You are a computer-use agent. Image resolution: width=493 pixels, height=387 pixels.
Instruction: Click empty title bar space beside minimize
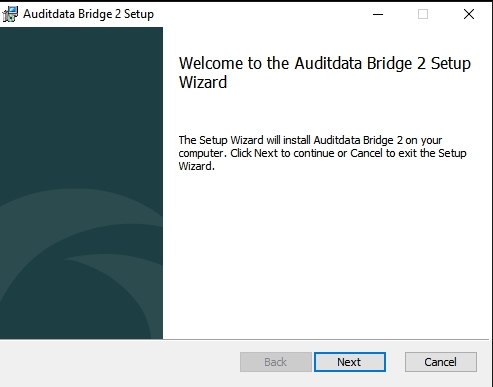click(x=260, y=14)
